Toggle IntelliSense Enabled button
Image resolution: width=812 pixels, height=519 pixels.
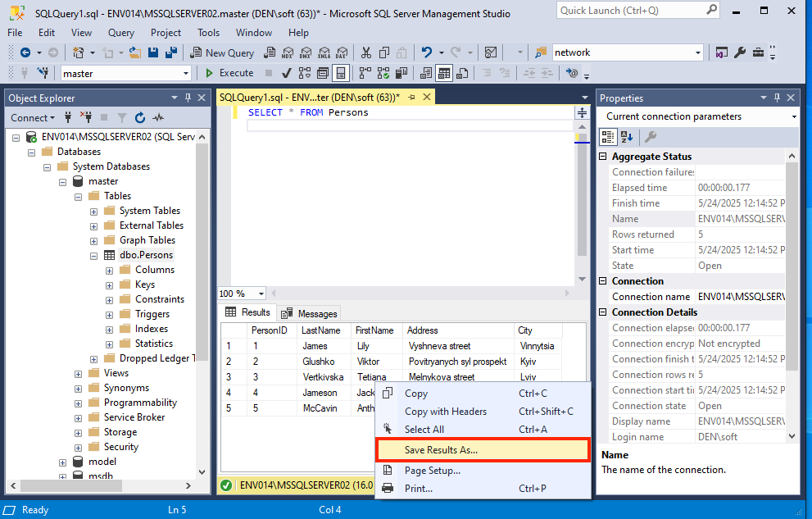click(341, 73)
